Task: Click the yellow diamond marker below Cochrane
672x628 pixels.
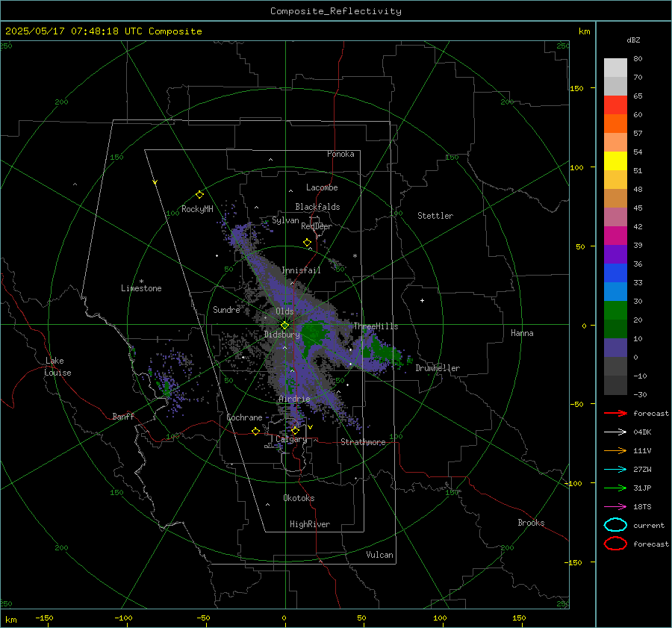Action: coord(255,431)
